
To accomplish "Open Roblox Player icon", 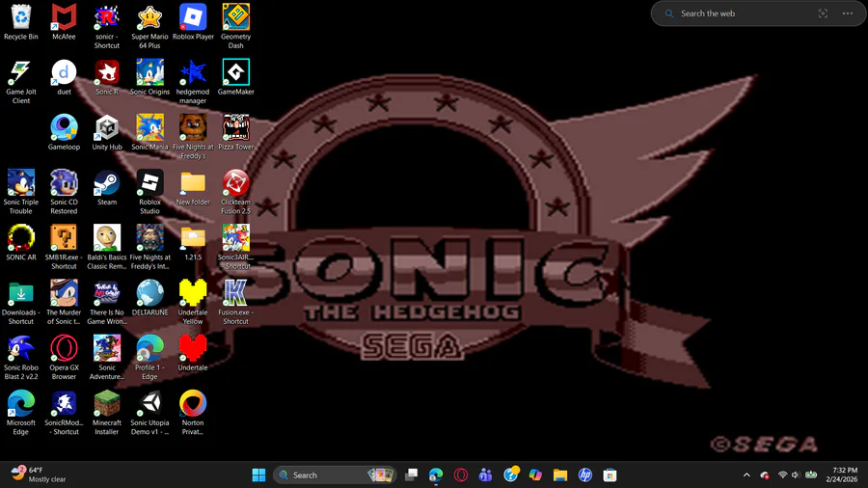I will click(x=193, y=22).
